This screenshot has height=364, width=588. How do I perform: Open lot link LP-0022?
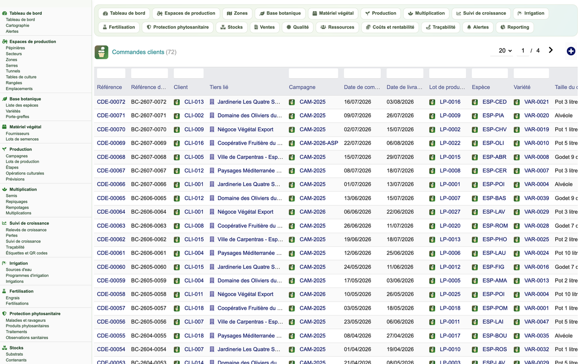[x=450, y=143]
